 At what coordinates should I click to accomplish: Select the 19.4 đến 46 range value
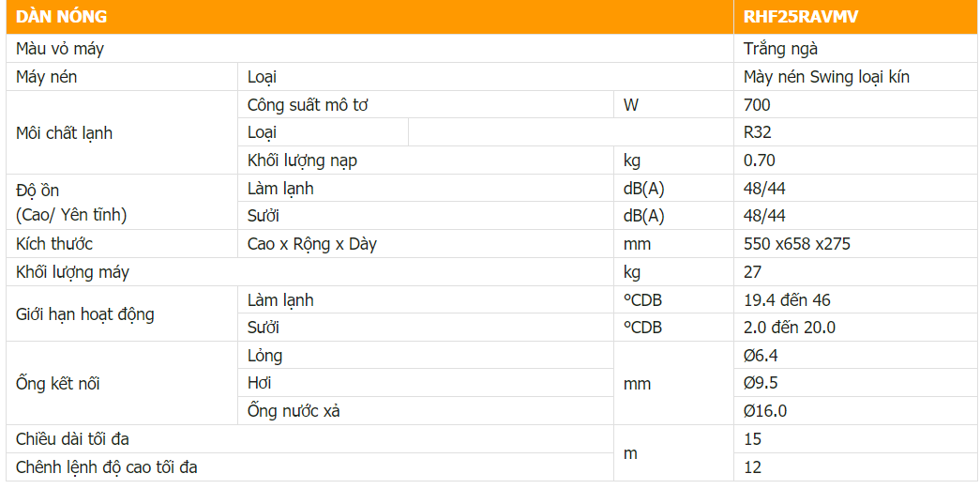pos(787,300)
